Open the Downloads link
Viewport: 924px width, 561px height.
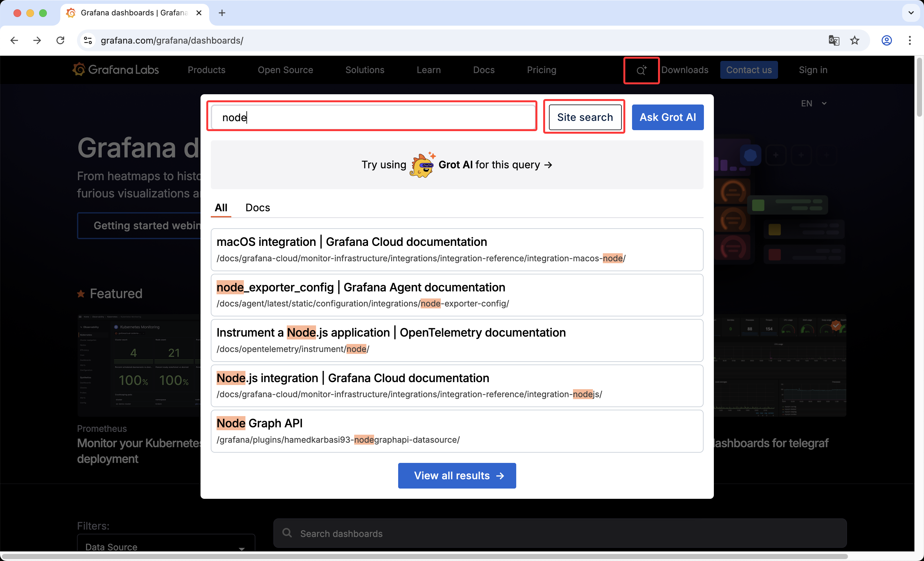pos(685,70)
